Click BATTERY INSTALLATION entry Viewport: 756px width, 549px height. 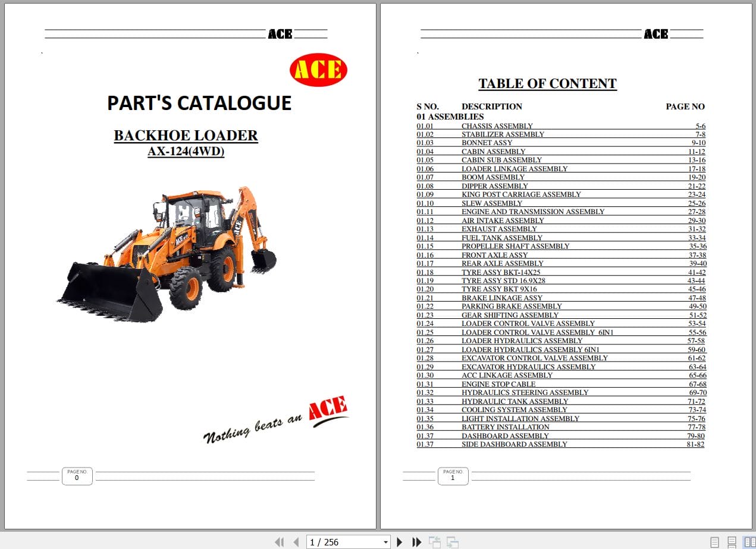pos(506,427)
